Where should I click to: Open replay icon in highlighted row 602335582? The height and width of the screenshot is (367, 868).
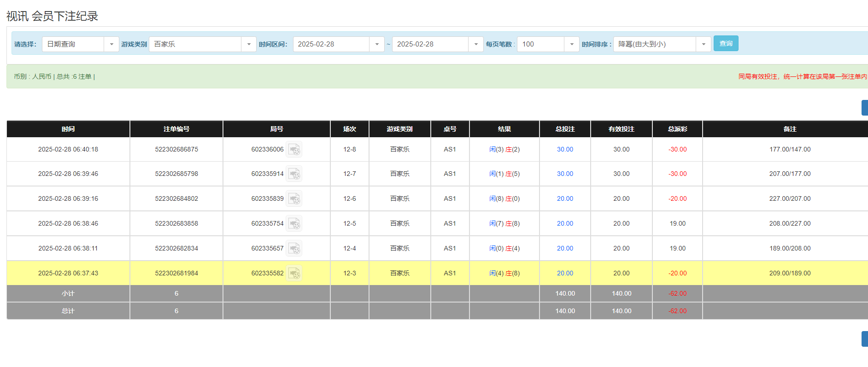click(x=294, y=274)
